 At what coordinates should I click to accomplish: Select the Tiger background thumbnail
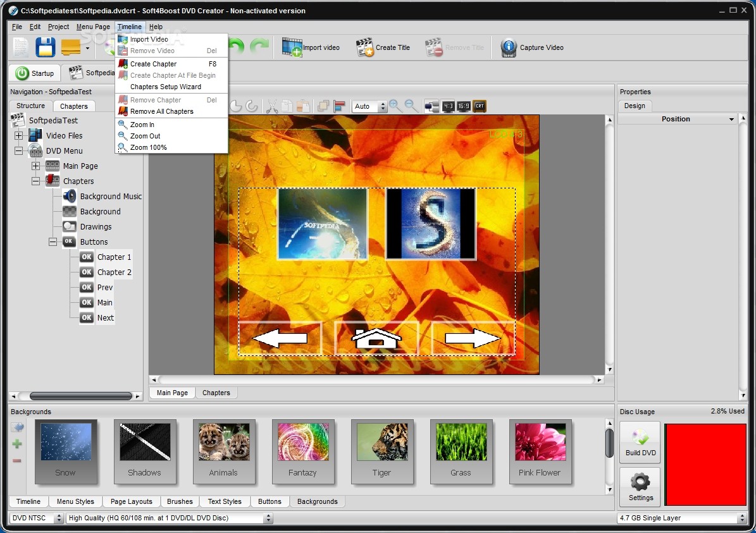click(x=382, y=451)
